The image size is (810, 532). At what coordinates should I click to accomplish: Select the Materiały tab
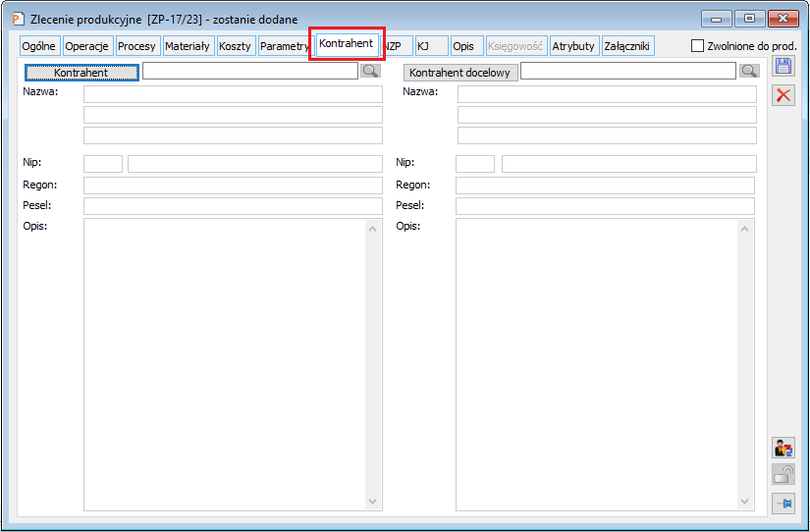point(187,46)
